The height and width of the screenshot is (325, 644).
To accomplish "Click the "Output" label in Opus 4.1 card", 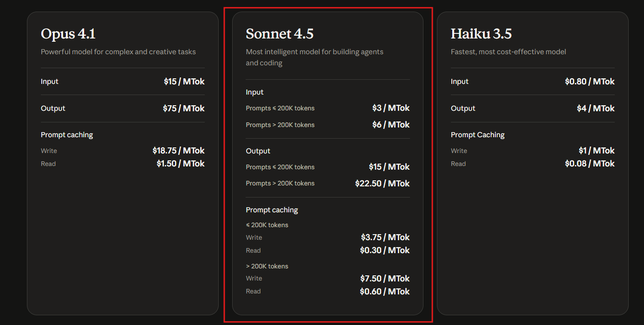I will (x=53, y=108).
